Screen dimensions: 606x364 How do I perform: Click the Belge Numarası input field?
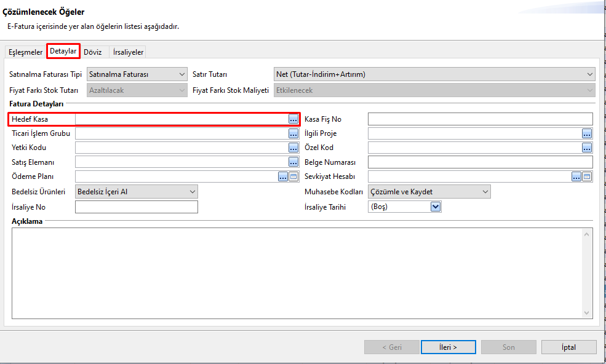click(x=480, y=162)
